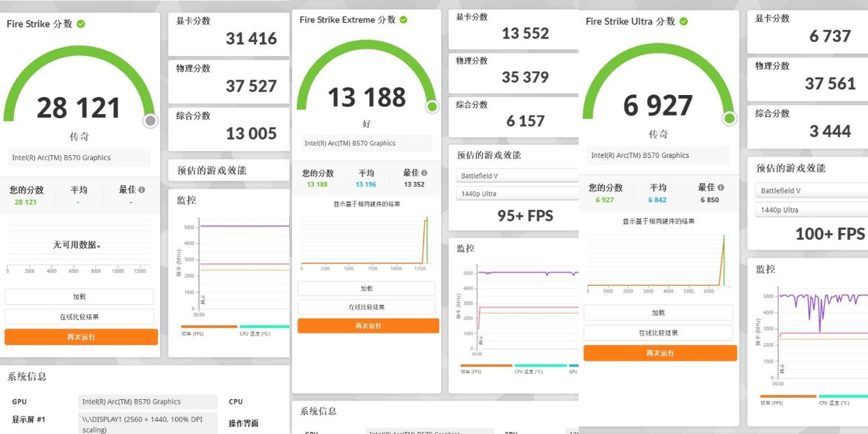Click the best score 6 850

click(709, 200)
